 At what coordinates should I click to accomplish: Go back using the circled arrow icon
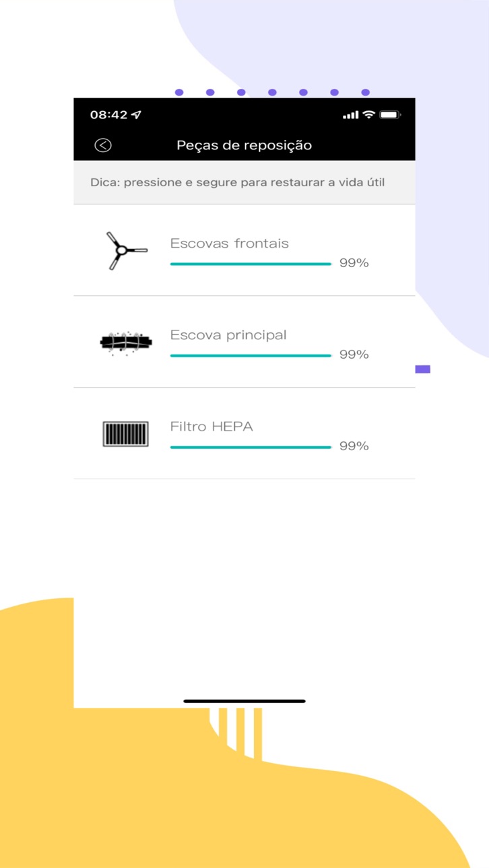103,145
